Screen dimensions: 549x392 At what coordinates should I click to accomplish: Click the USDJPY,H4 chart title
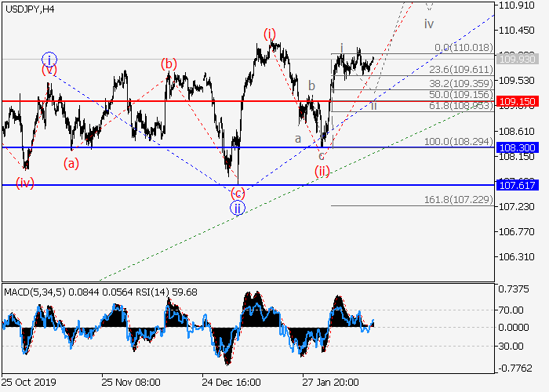(x=30, y=8)
